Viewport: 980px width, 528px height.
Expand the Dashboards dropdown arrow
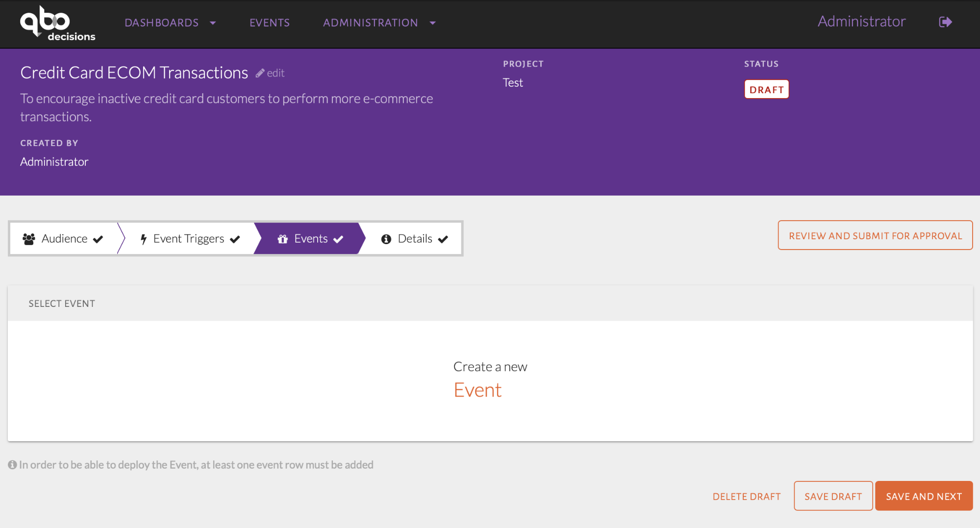(213, 23)
